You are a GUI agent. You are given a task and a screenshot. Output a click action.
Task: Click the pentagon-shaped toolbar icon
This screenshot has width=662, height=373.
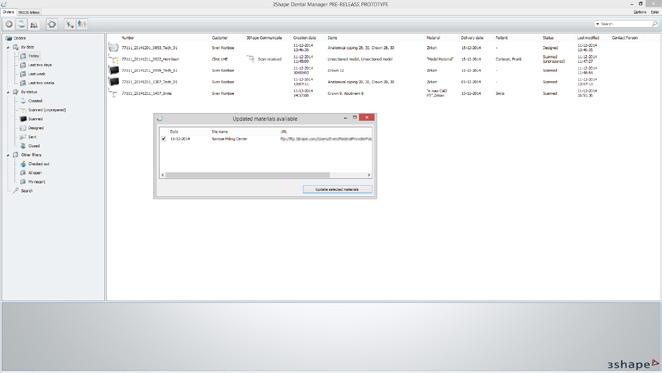coord(52,25)
